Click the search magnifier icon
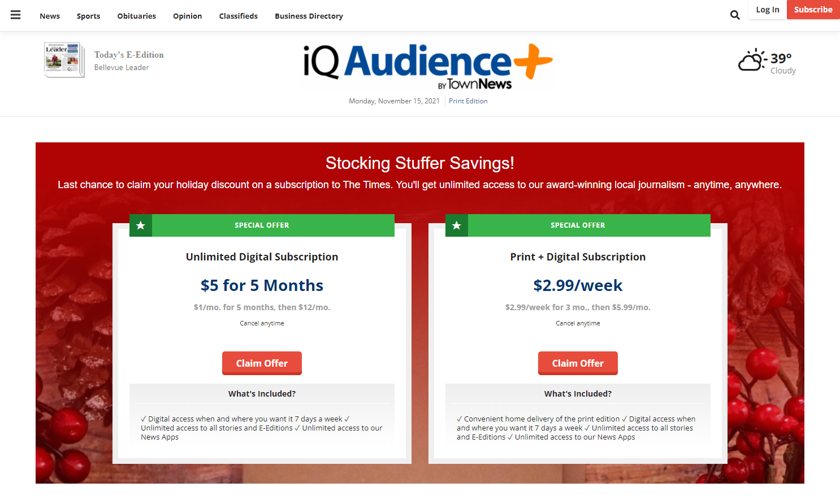Viewport: 840px width, 500px height. [735, 15]
